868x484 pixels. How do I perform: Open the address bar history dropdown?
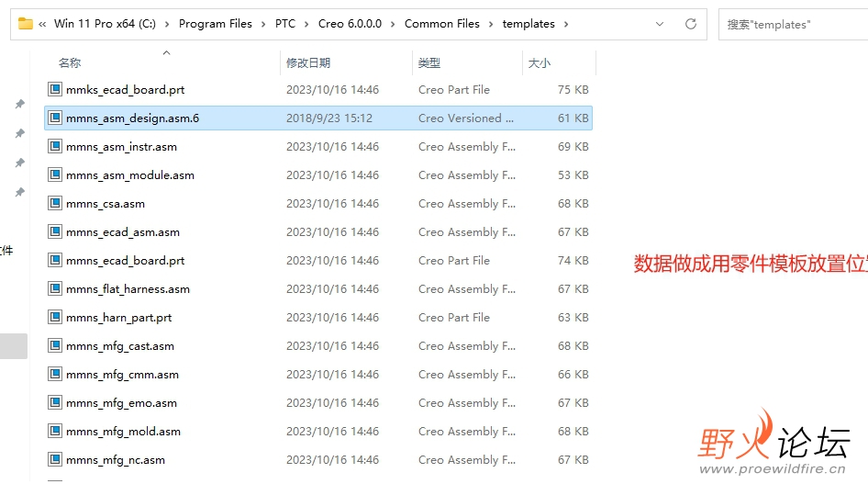point(660,24)
